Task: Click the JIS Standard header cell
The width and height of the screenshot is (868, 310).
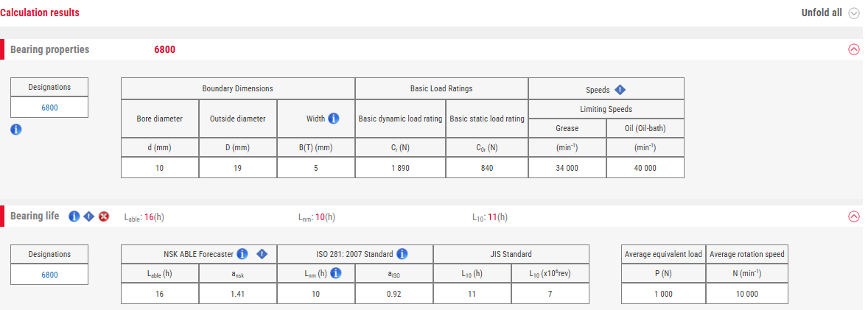Action: 511,254
